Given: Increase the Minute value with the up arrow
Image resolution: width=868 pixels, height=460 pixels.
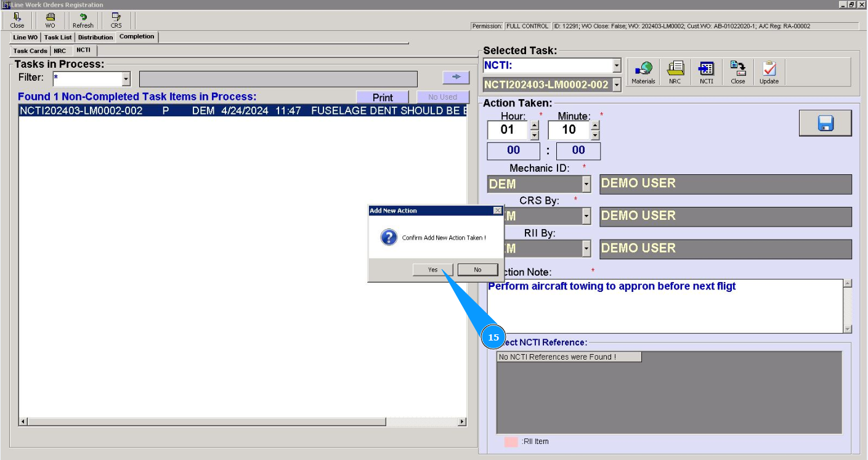Looking at the screenshot, I should coord(594,125).
